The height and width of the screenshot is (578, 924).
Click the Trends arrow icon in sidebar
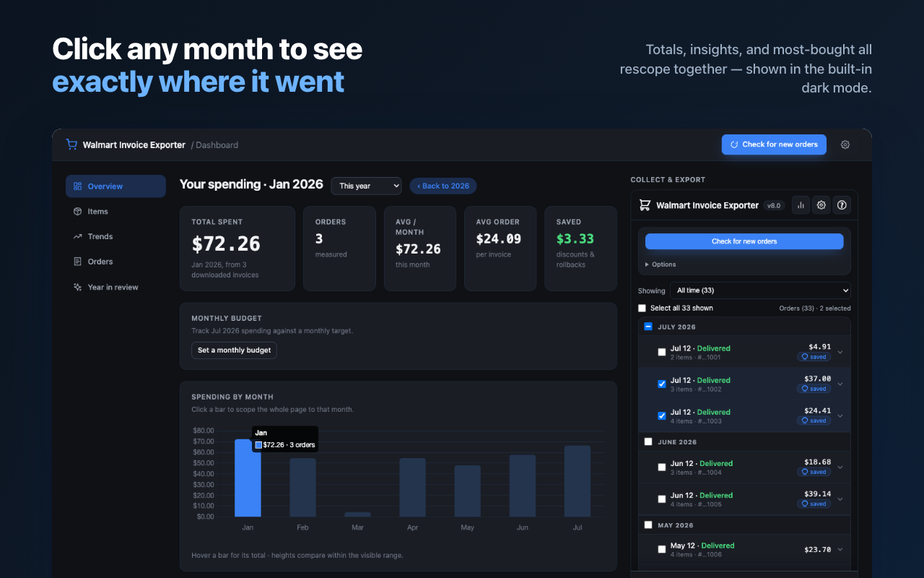[78, 236]
